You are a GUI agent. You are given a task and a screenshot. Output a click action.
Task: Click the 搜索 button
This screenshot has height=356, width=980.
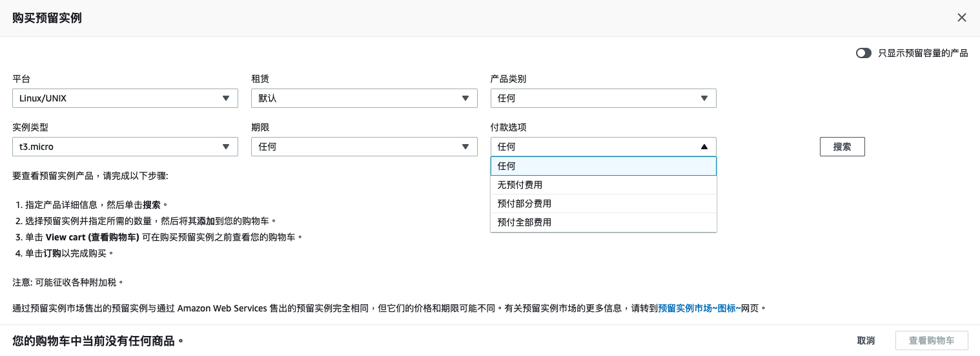point(842,147)
